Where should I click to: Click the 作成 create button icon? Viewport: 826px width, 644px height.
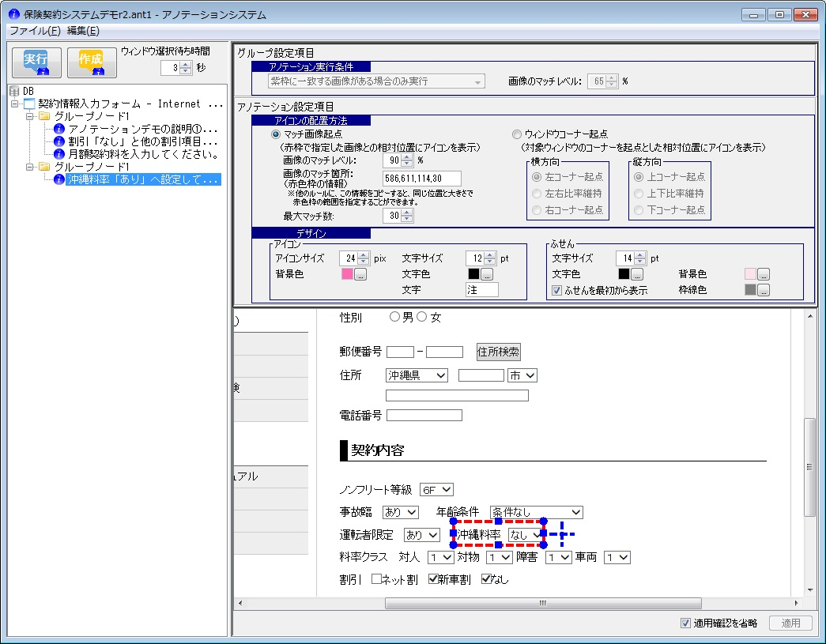click(92, 62)
